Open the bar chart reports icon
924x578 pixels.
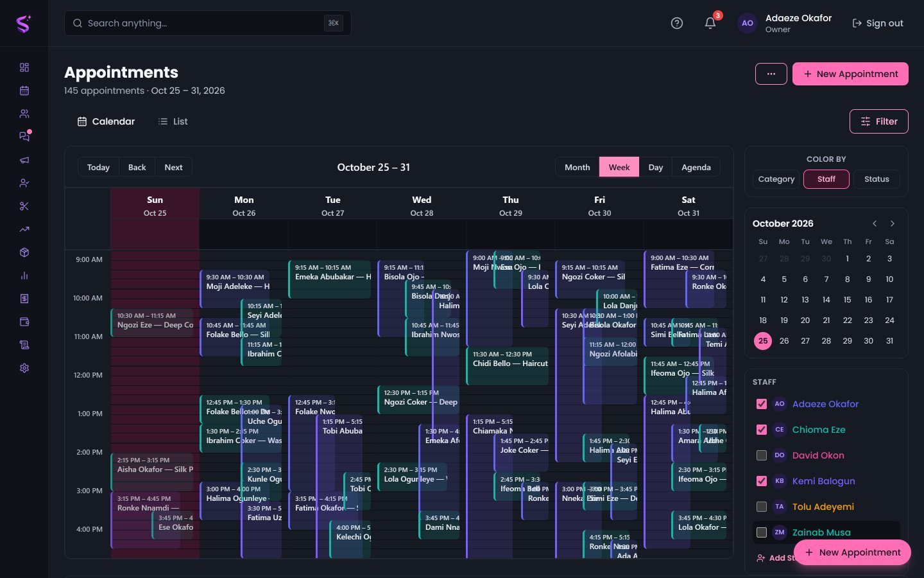coord(24,276)
